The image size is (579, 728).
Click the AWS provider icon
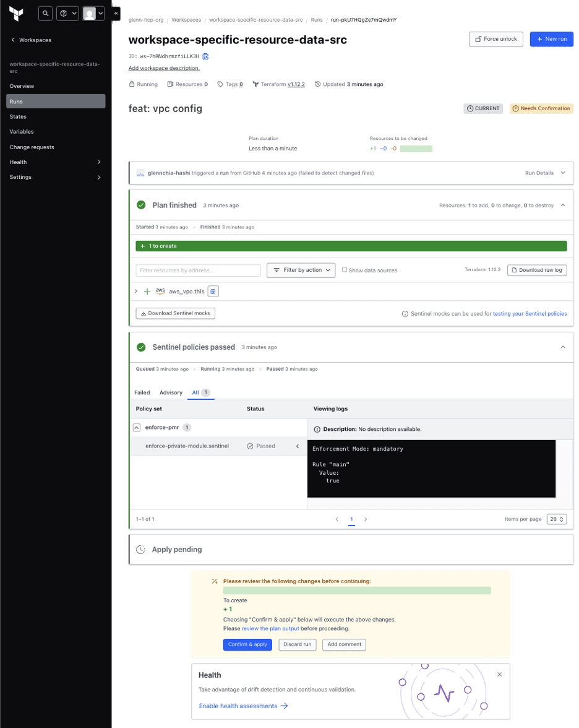[160, 291]
